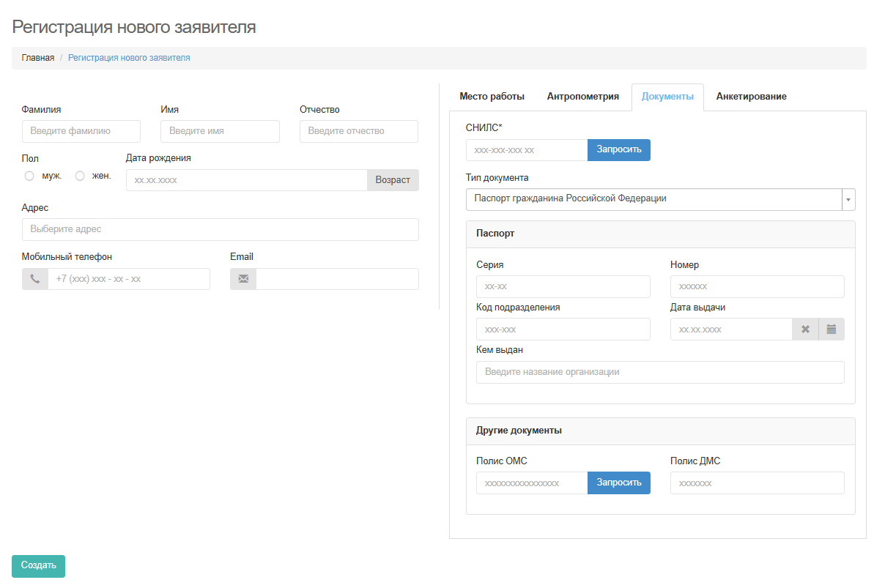Click the Полис ДМС input field
The image size is (874, 588).
coord(757,483)
